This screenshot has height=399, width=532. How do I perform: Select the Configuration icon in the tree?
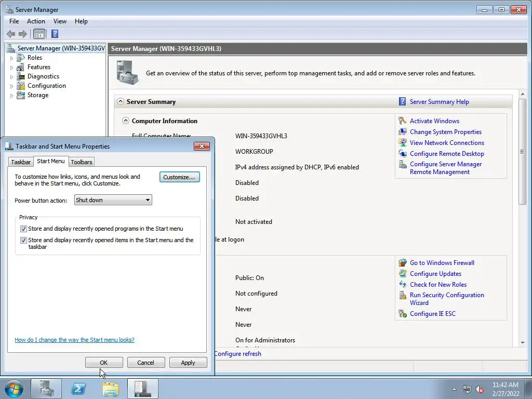[21, 86]
